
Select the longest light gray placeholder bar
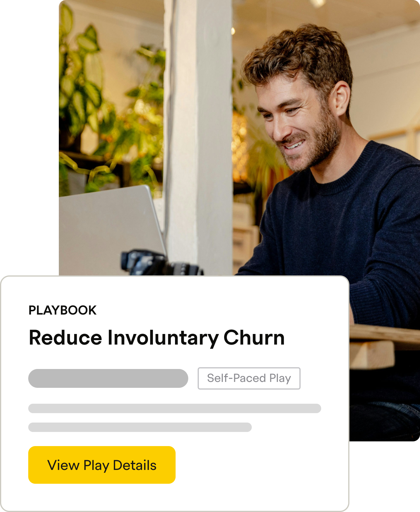tap(175, 408)
